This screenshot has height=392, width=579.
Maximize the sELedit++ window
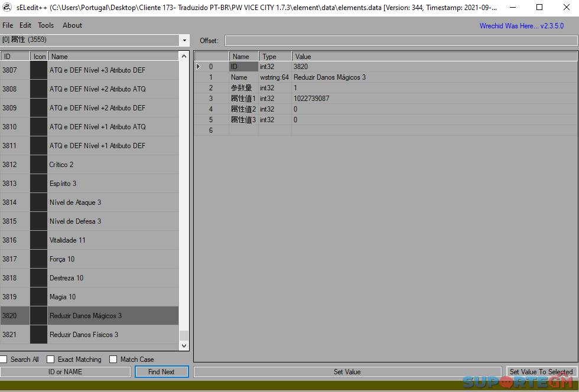click(x=539, y=8)
